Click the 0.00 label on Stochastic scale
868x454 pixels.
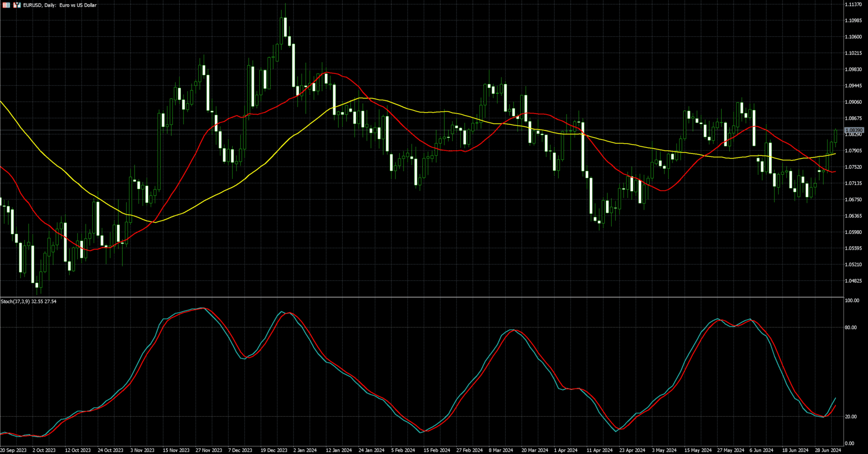(x=850, y=444)
